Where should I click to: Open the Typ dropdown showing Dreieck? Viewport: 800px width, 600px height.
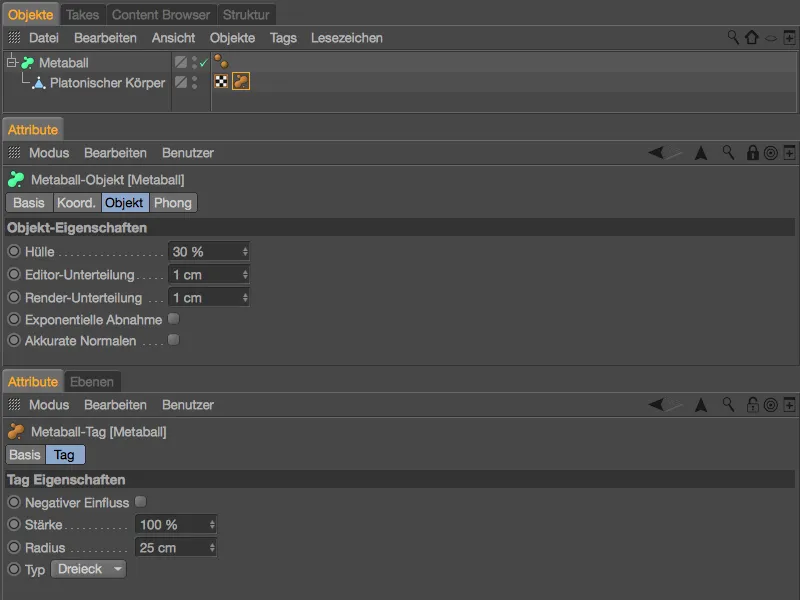(89, 569)
